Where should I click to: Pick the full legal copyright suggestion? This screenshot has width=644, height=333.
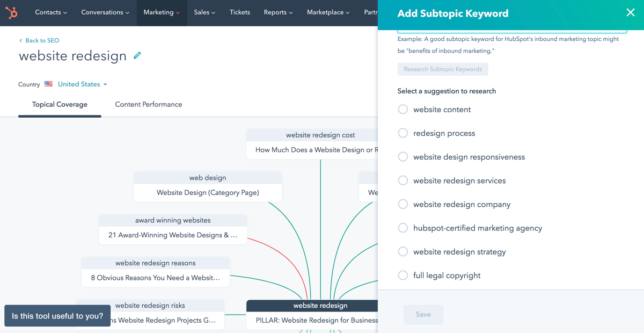pyautogui.click(x=403, y=275)
